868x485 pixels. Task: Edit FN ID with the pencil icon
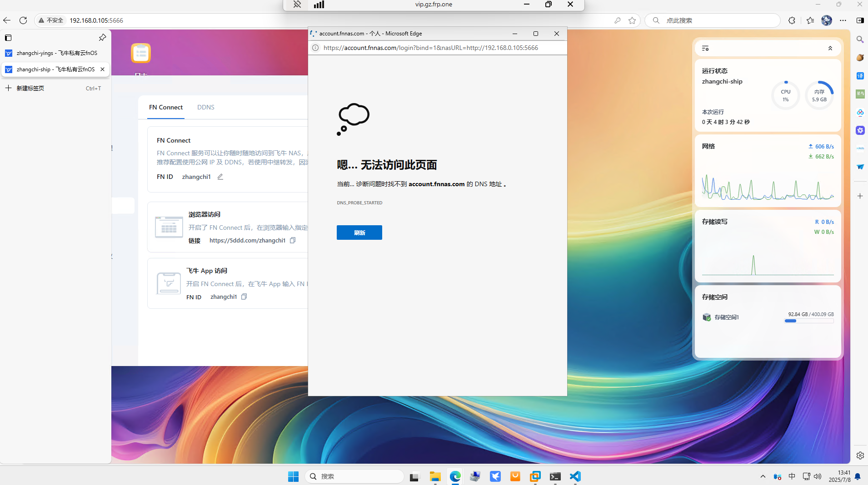(220, 177)
